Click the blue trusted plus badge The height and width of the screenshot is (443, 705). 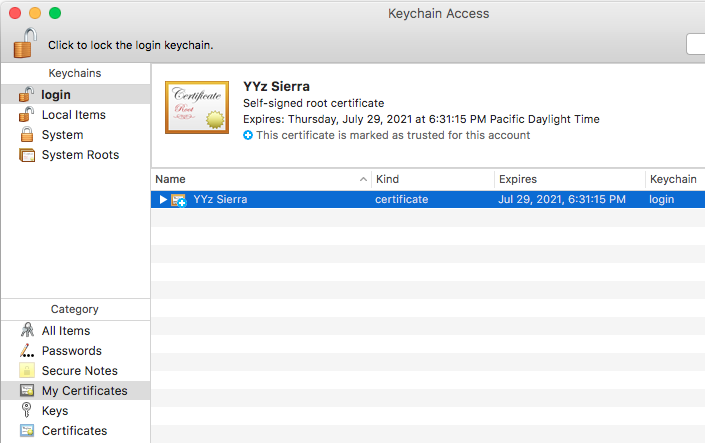coord(248,135)
